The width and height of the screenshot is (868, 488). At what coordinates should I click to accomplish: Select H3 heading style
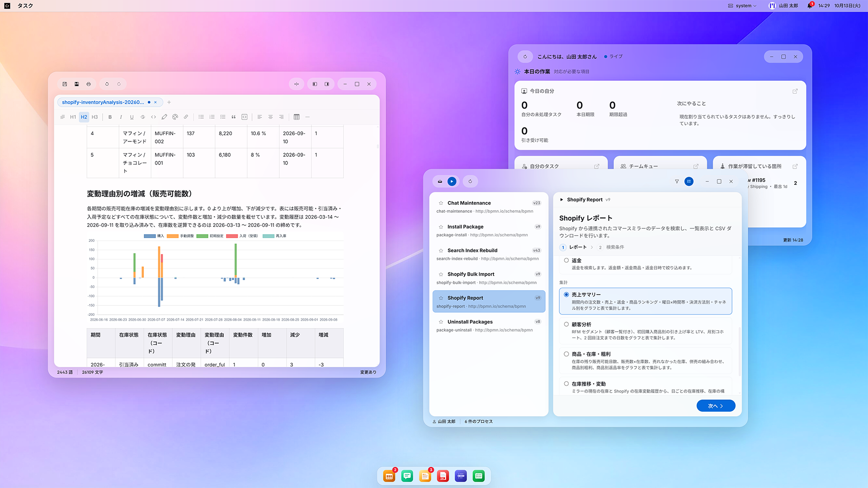95,117
